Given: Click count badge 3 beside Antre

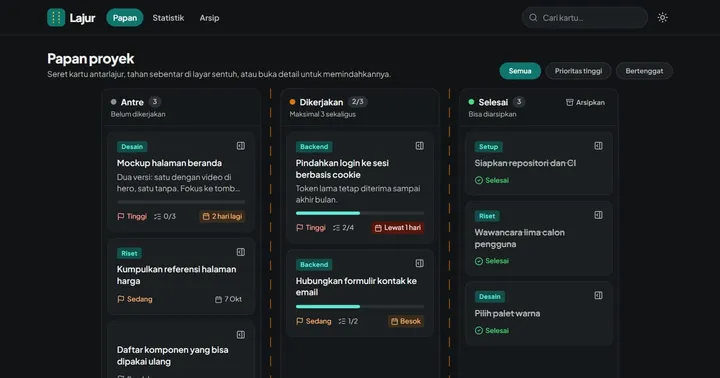Looking at the screenshot, I should [155, 102].
